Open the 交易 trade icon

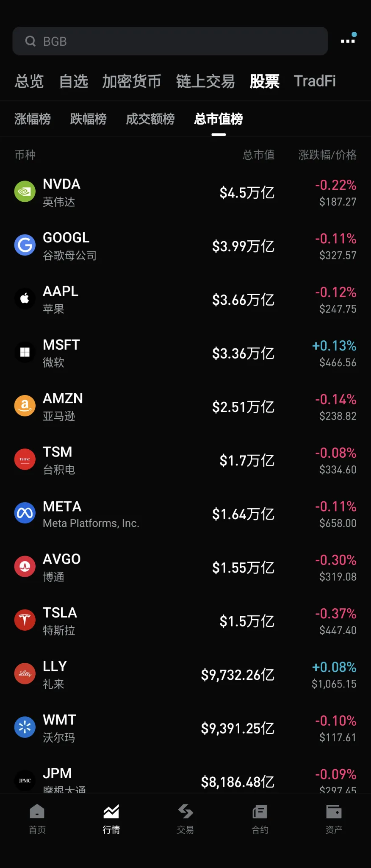(x=185, y=812)
